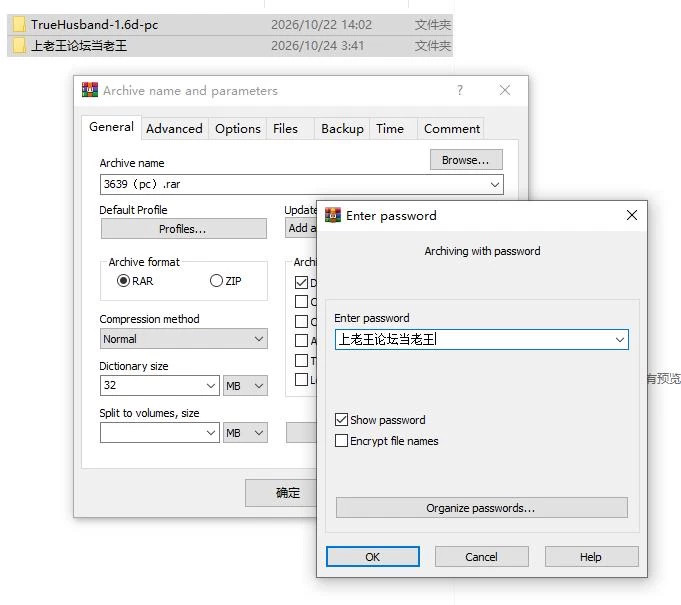
Task: Click the TrueHusband-1.6d-pc folder icon
Action: click(x=19, y=25)
